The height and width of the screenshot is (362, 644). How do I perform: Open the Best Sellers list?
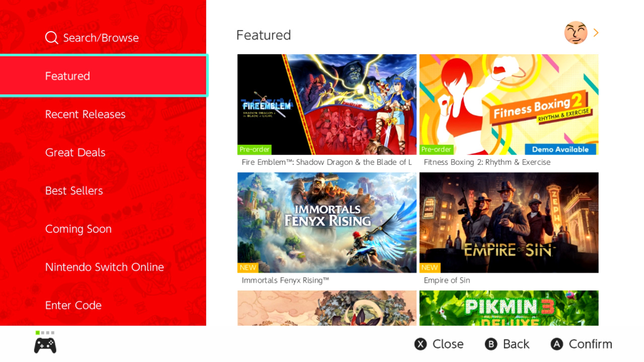[x=103, y=191]
